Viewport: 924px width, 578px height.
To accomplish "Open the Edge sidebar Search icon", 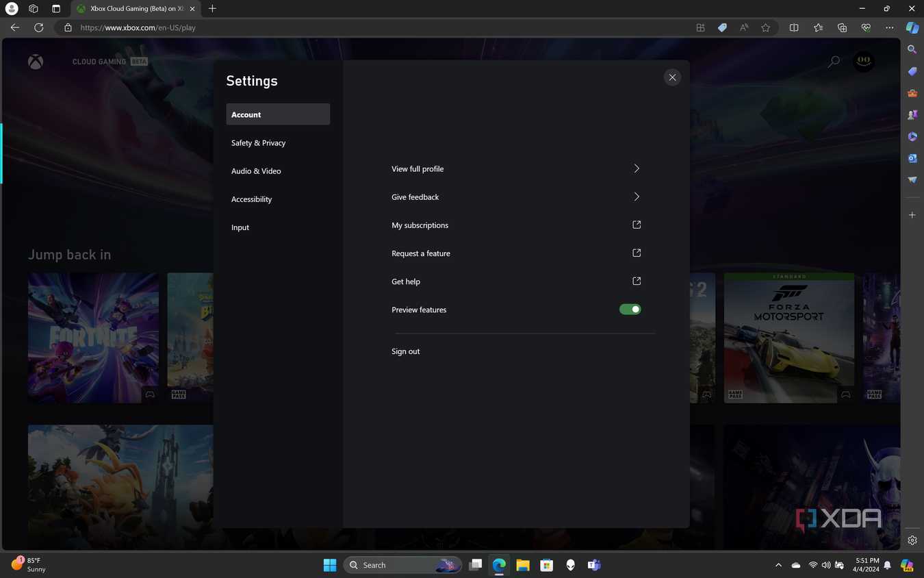I will [912, 49].
